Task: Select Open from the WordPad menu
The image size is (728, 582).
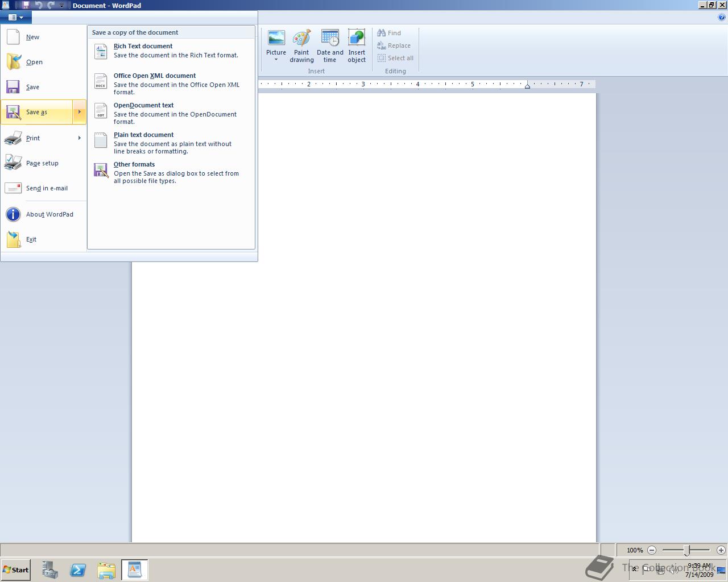Action: click(43, 62)
